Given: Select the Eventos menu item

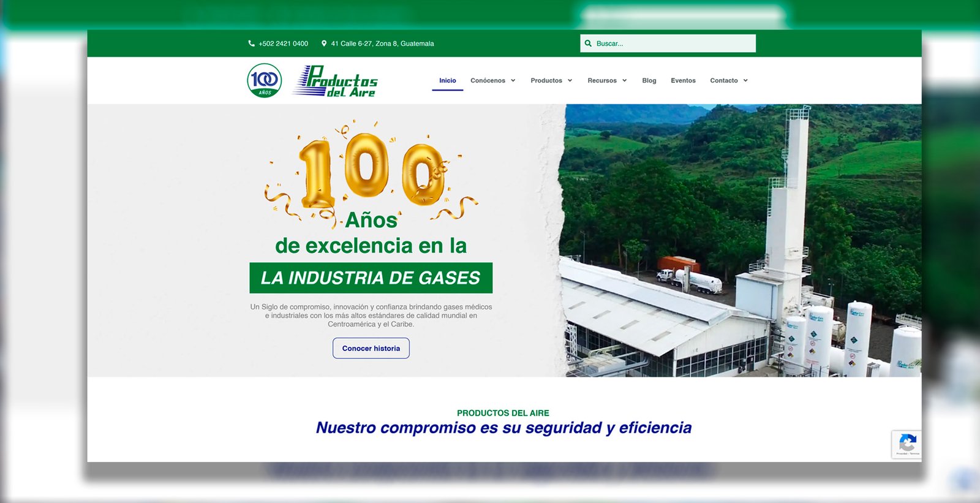Looking at the screenshot, I should 683,81.
